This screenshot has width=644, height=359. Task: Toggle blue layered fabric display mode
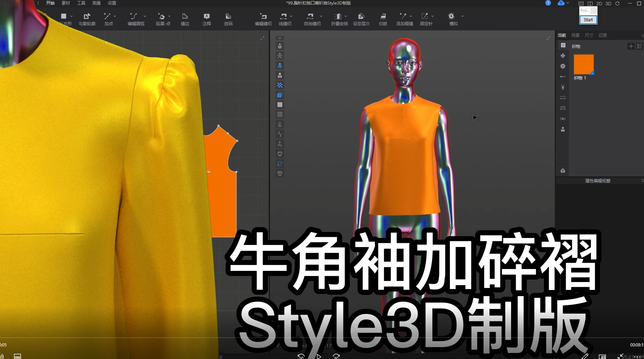click(280, 95)
